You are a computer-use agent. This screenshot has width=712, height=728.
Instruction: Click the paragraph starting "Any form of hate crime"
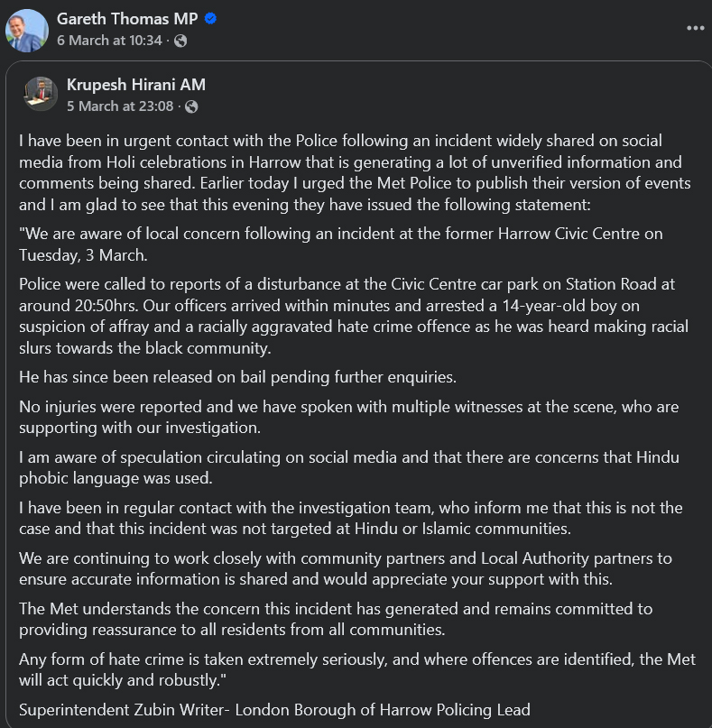coord(356,669)
